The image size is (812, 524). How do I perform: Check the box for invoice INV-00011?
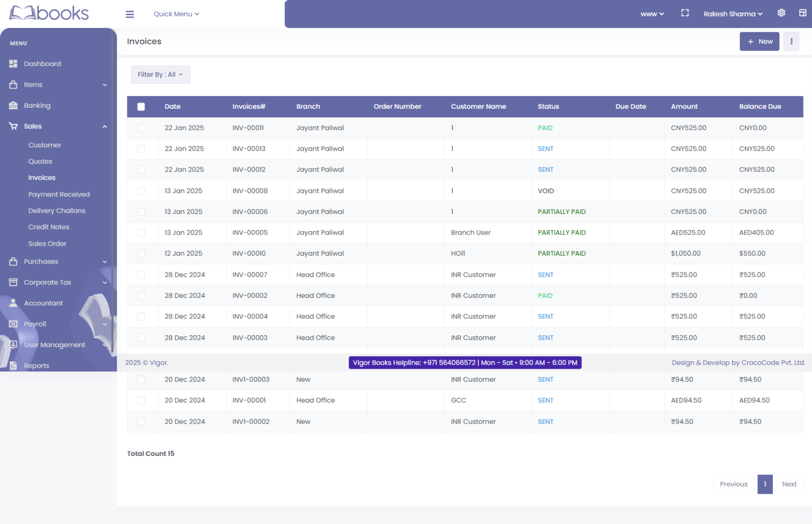pos(141,128)
